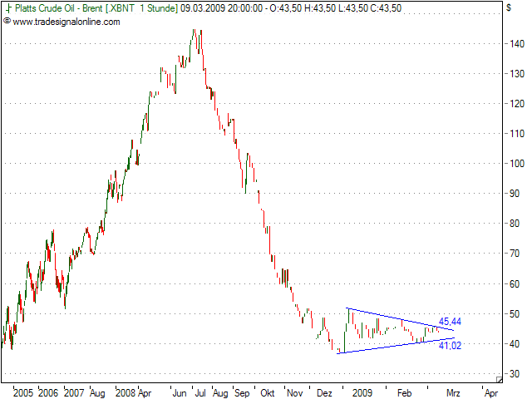Click the C:43,50 close value in header
532x399 pixels.
[x=386, y=8]
